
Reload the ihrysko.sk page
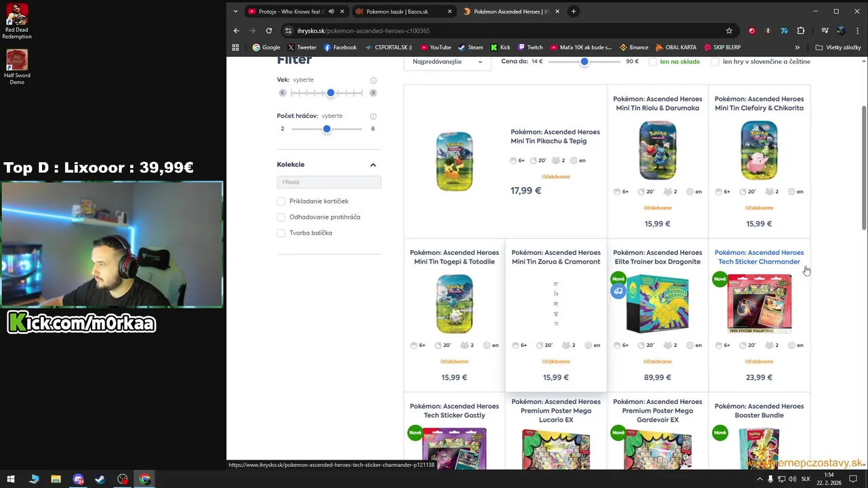pos(269,30)
